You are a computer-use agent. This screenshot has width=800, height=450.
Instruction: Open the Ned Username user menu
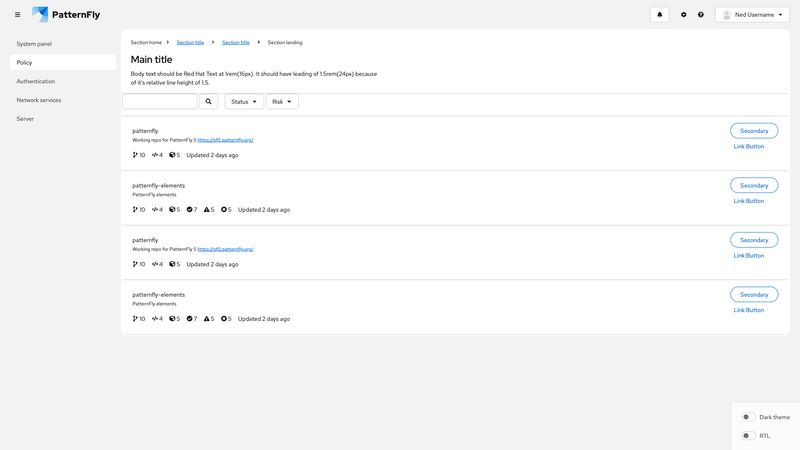tap(752, 15)
